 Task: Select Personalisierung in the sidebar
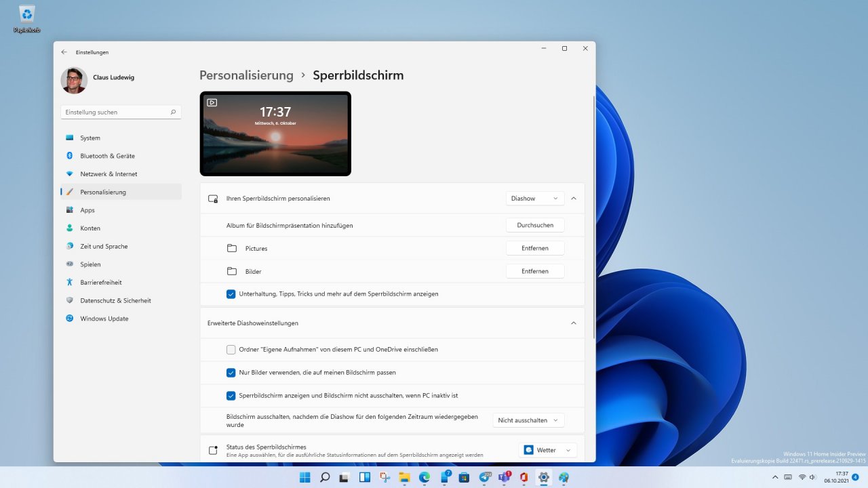coord(121,192)
